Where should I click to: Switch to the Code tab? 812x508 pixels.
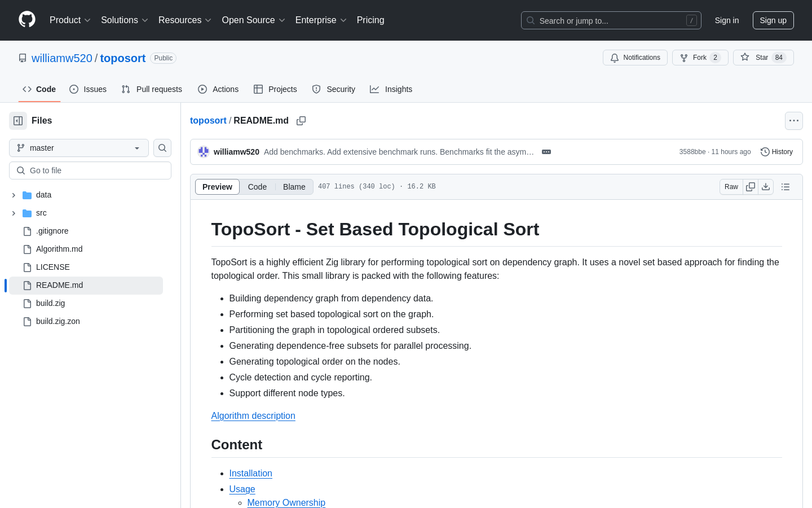click(x=39, y=89)
